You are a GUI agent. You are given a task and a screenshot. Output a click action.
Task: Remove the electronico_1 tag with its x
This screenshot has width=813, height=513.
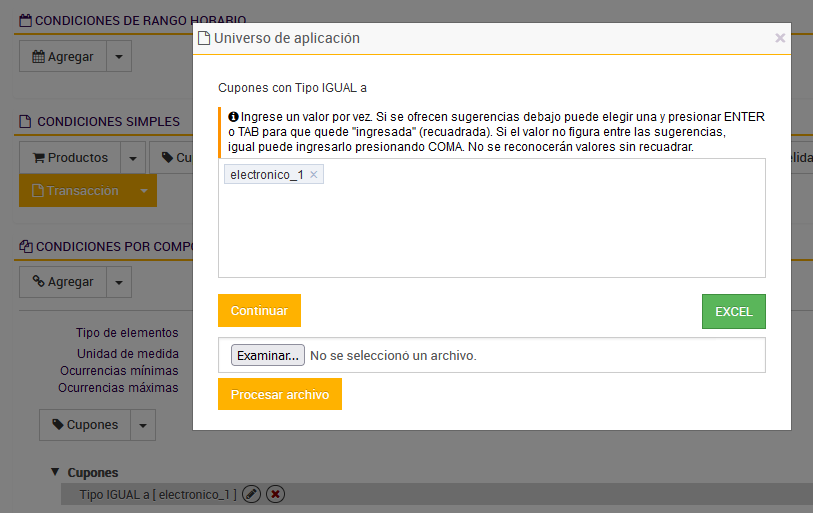point(314,175)
